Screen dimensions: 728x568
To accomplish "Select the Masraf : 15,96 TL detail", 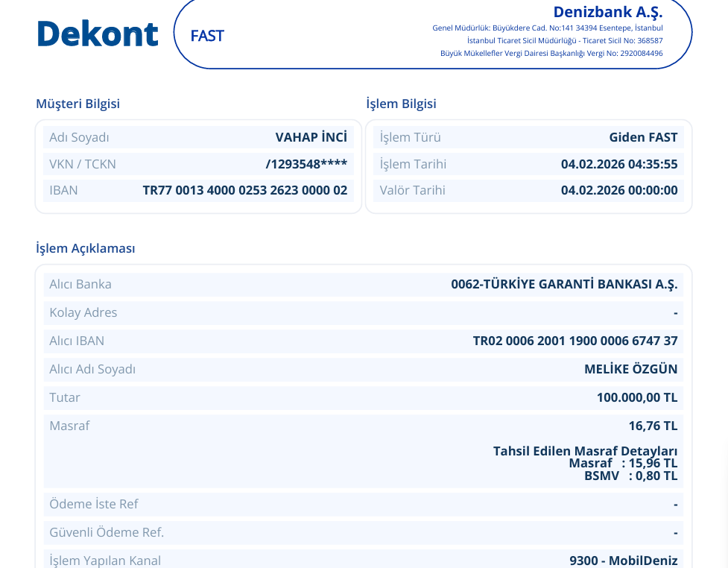I will point(623,463).
